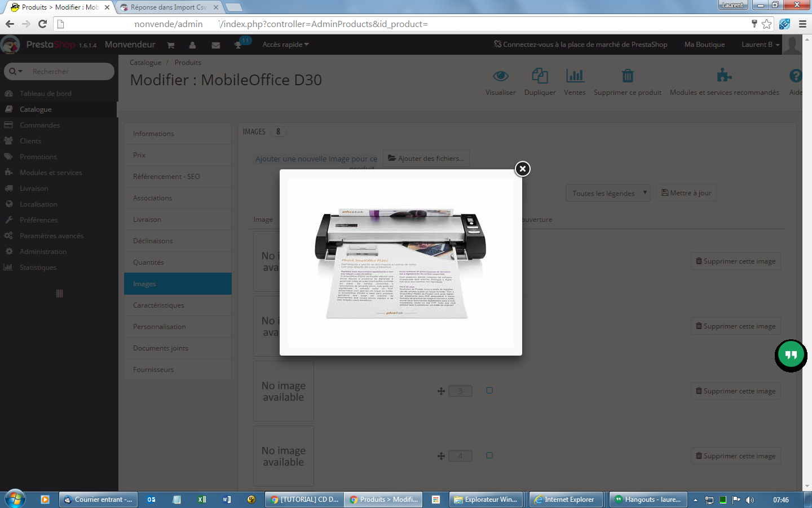Image resolution: width=812 pixels, height=508 pixels.
Task: Click the position field of image 3
Action: click(460, 391)
